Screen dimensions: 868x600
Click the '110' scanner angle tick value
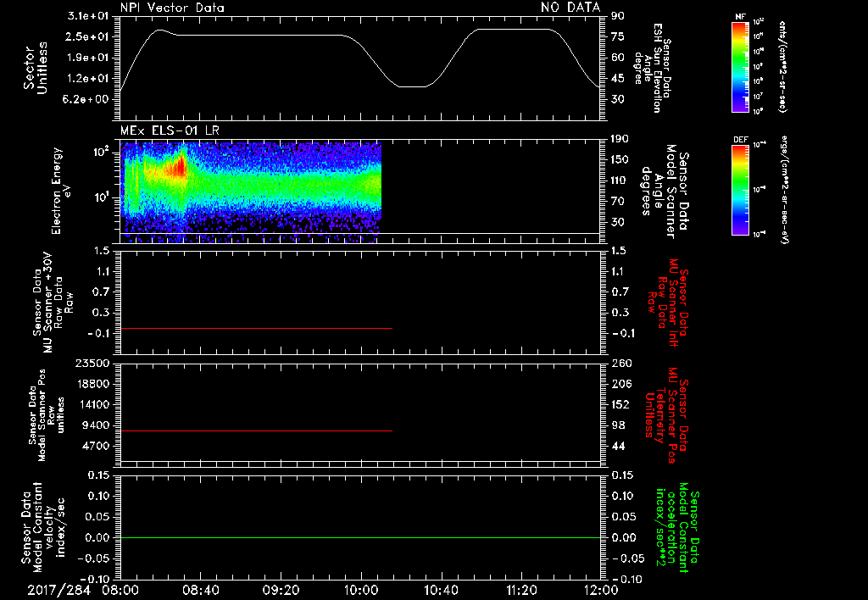pos(620,181)
